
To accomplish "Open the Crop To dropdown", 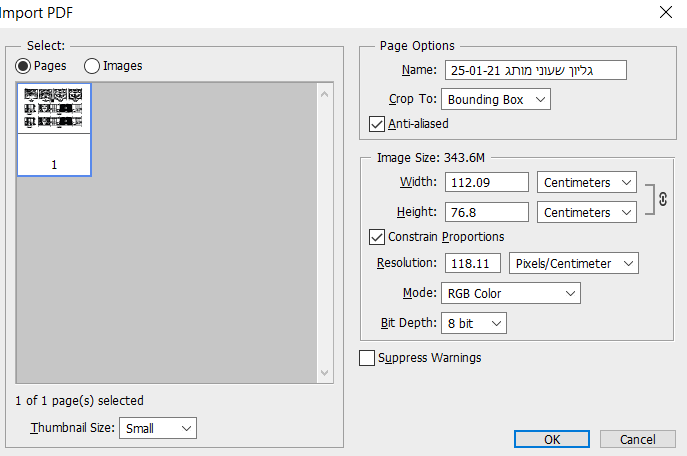I will 496,99.
